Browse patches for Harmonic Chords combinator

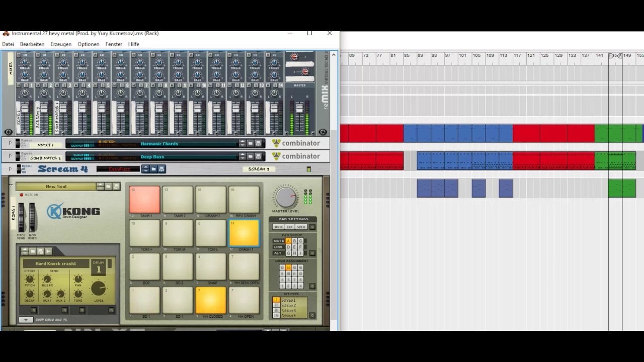click(x=250, y=143)
